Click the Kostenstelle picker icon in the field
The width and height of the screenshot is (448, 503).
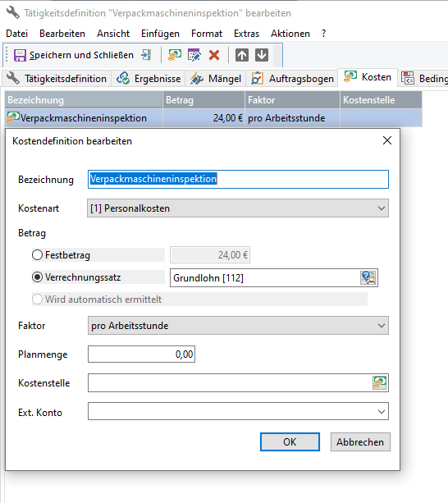[x=380, y=382]
